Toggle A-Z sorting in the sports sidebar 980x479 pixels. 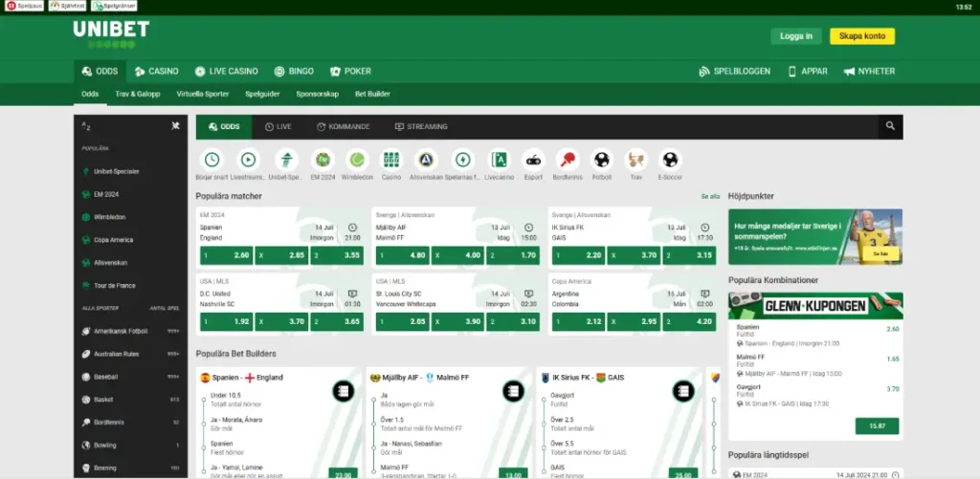(x=86, y=125)
